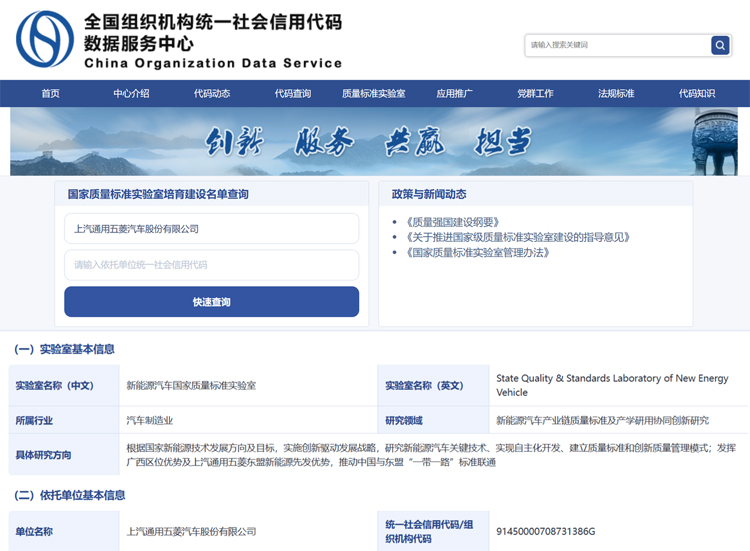Click the 实验室名称（英文） label cell
750x551 pixels.
433,386
